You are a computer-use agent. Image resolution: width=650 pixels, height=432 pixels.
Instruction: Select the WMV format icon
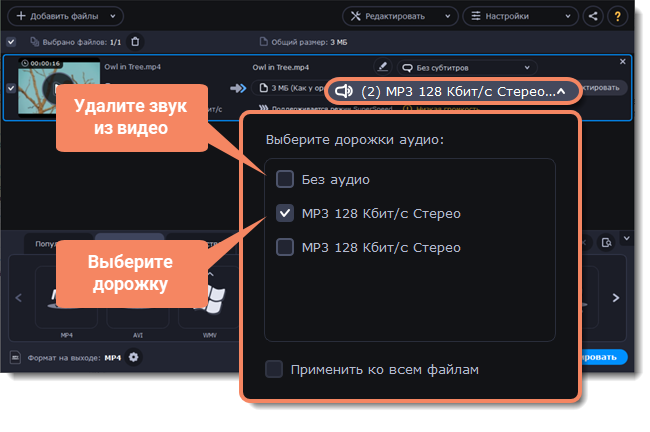point(210,300)
